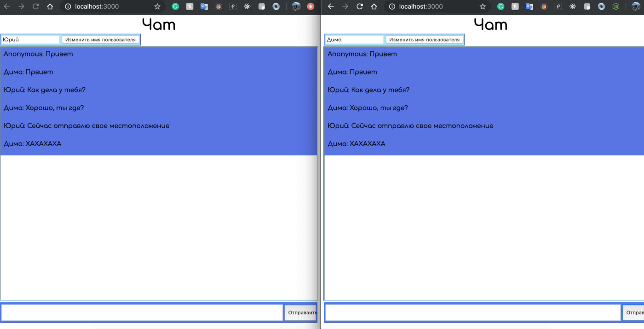The image size is (644, 329).
Task: Click username field containing 'Юрий'
Action: pos(31,40)
